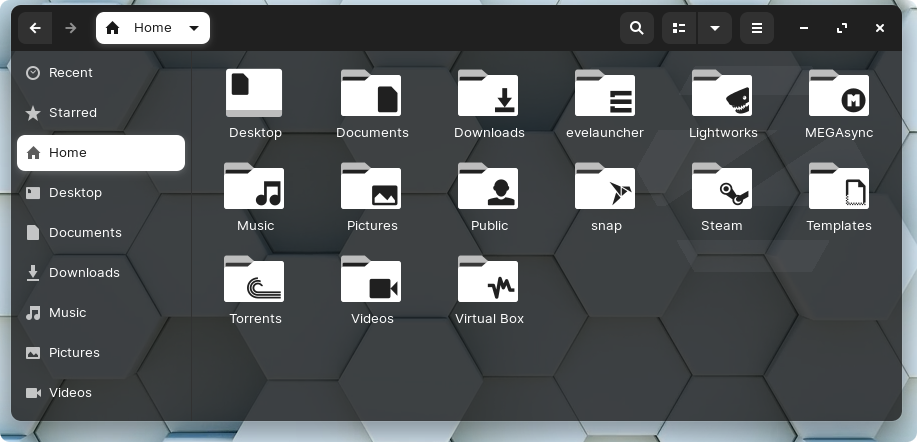This screenshot has width=917, height=442.
Task: Select the snap folder icon
Action: 605,186
